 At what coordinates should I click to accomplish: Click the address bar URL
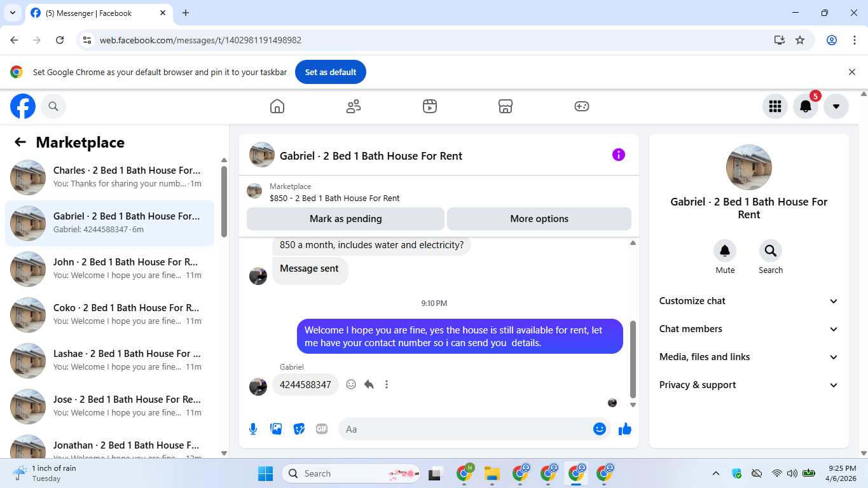click(x=200, y=40)
